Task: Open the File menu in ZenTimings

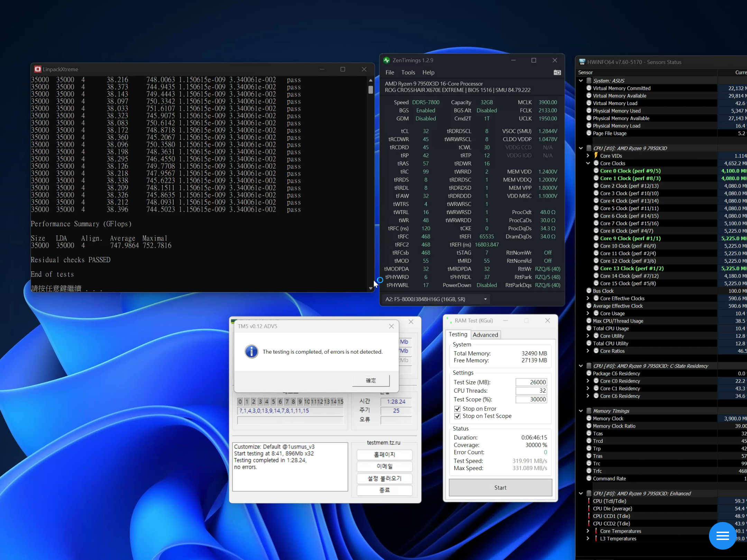Action: [x=390, y=73]
